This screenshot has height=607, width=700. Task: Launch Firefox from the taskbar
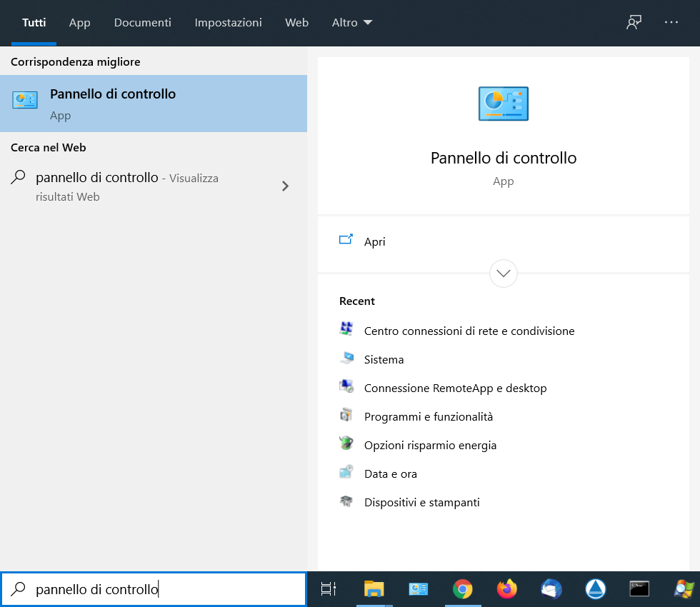pos(507,589)
